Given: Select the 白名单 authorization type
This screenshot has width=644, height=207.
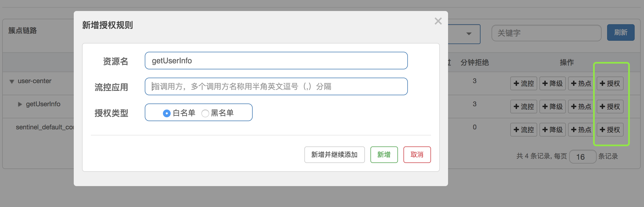Looking at the screenshot, I should [x=166, y=113].
